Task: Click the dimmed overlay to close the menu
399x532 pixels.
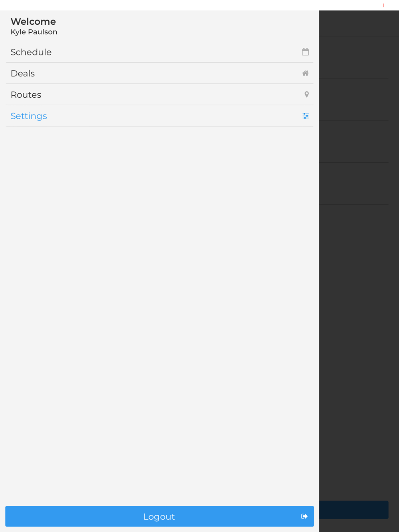Action: [359, 271]
